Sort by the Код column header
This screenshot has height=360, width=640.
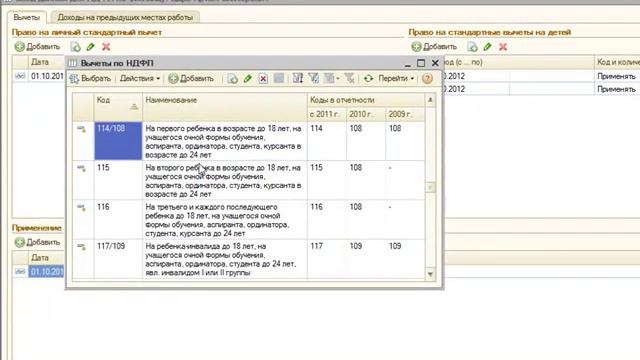click(x=118, y=107)
